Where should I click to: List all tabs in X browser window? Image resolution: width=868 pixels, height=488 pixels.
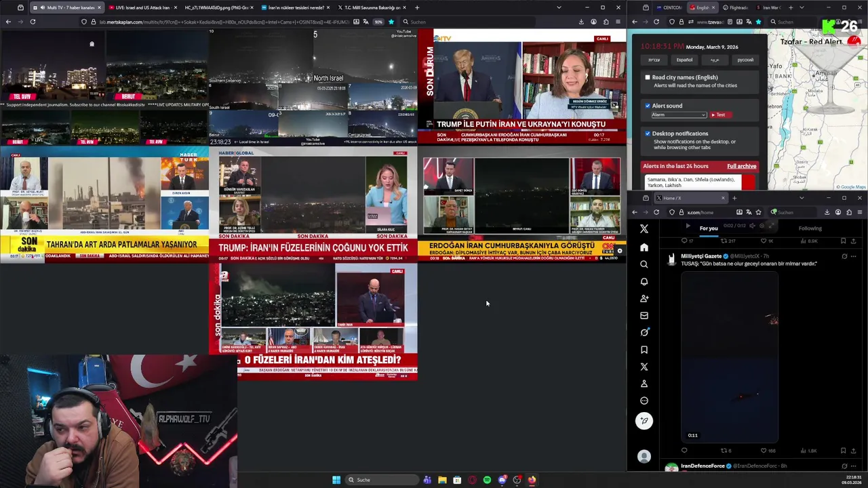tap(802, 198)
